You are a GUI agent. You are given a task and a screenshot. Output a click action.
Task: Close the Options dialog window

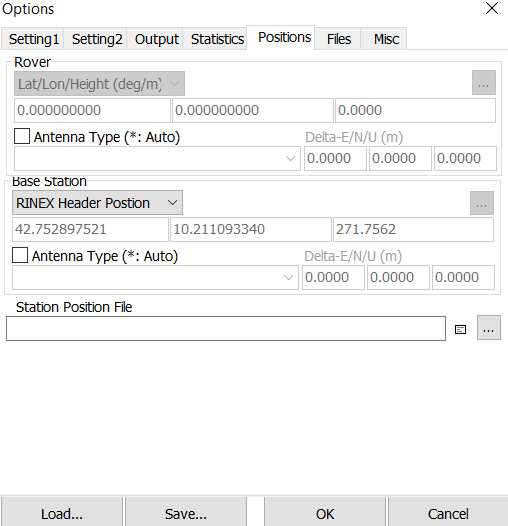[492, 8]
